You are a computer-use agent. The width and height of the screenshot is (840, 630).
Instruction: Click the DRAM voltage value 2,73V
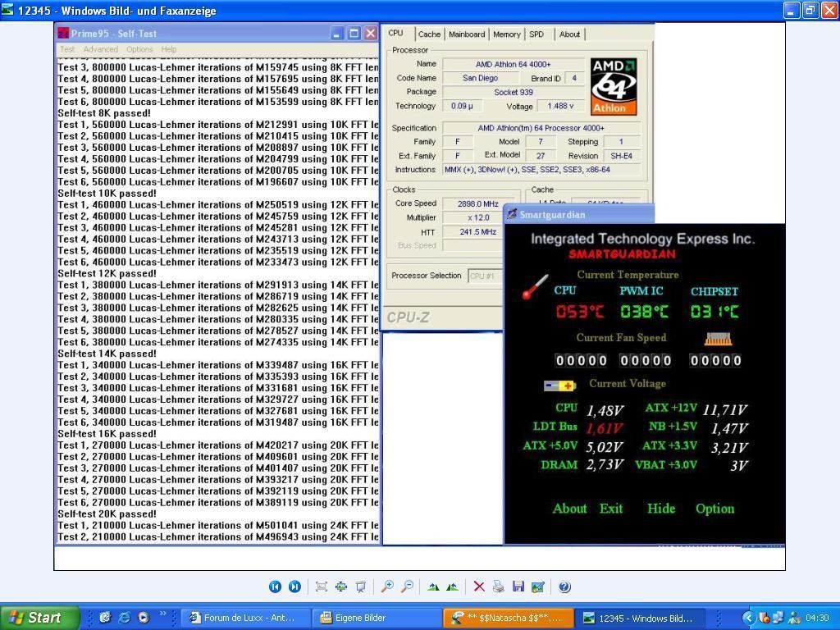pos(605,464)
